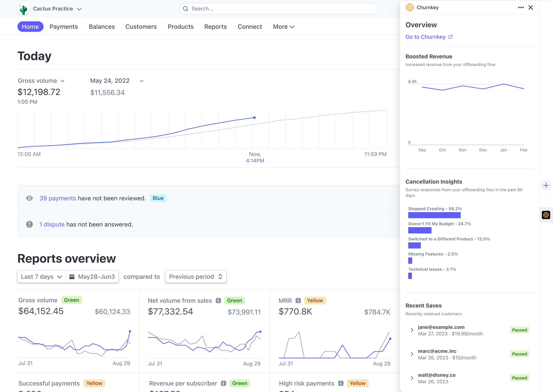Open the Churnkey panel ellipsis options menu
The image size is (553, 392).
(x=521, y=7)
